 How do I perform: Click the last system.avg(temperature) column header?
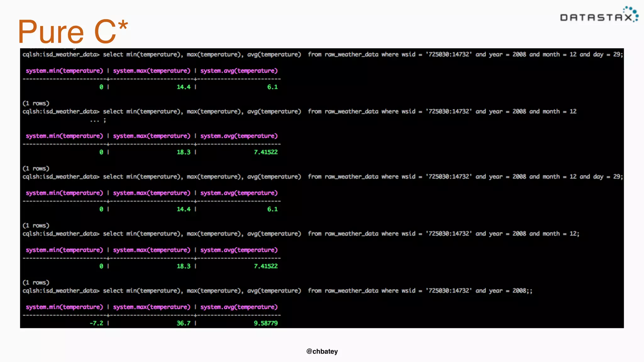coord(239,307)
